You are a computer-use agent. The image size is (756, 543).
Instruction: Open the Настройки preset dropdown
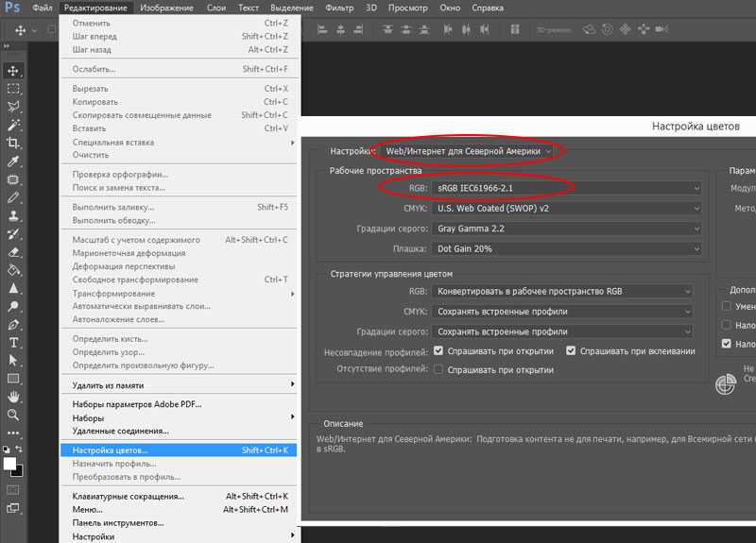point(468,151)
